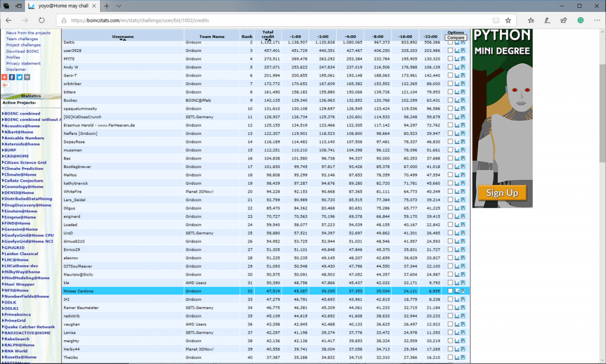Share page via the Twitter icon
Screen dimensions: 606x364
[x=20, y=78]
